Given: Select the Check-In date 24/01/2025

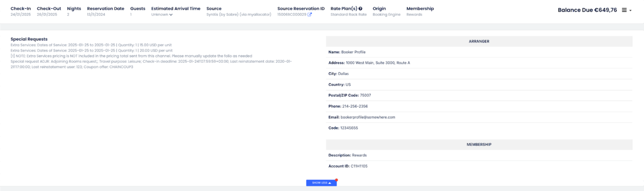Looking at the screenshot, I should [x=21, y=14].
